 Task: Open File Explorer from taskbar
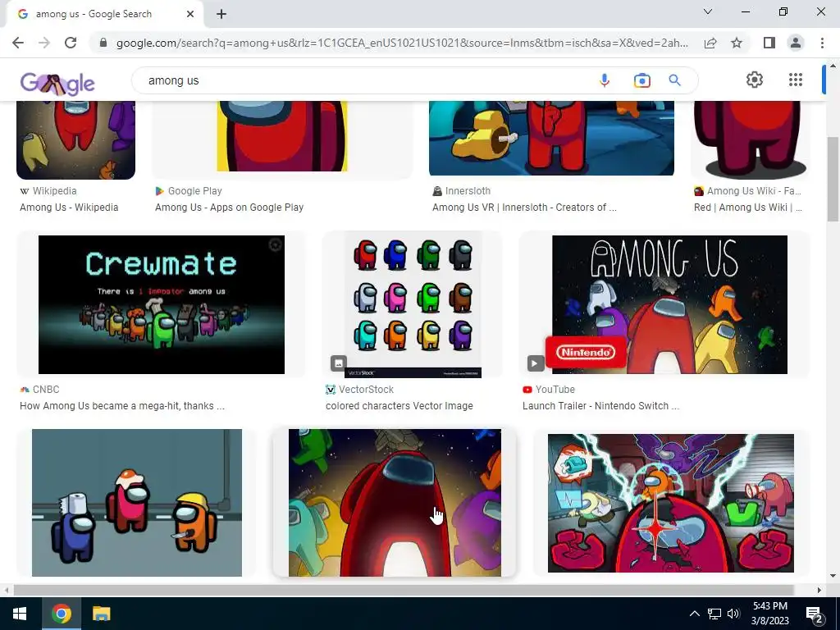click(101, 614)
